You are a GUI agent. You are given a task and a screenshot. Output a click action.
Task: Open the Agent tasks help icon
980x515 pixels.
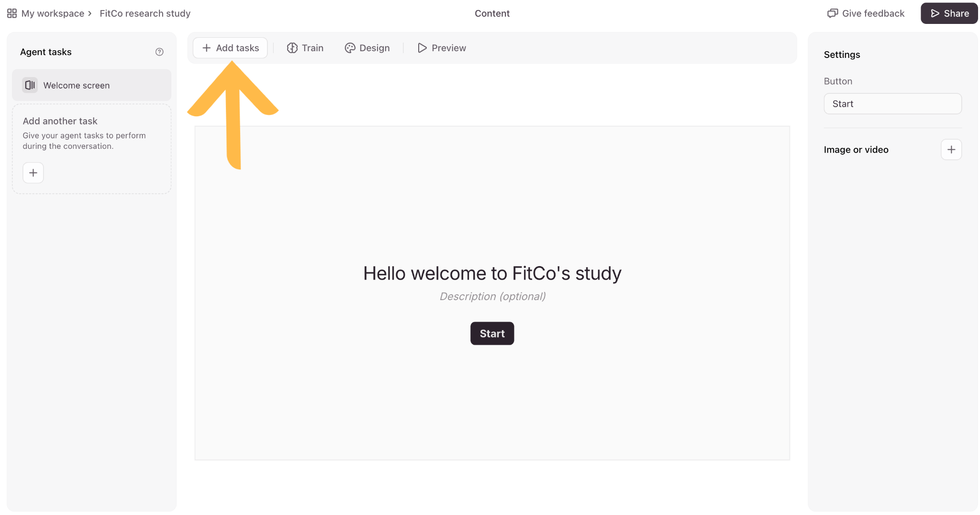159,52
